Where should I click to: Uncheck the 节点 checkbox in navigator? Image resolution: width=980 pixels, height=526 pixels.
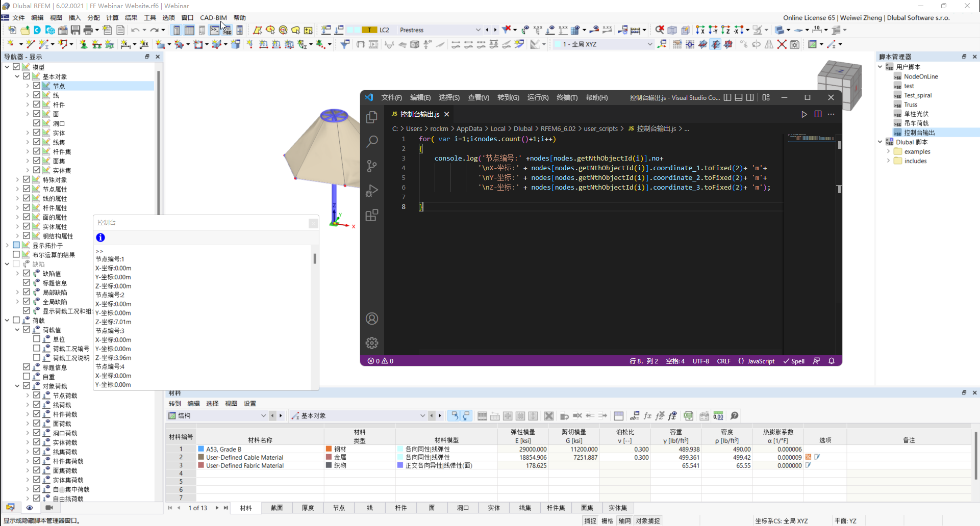37,86
